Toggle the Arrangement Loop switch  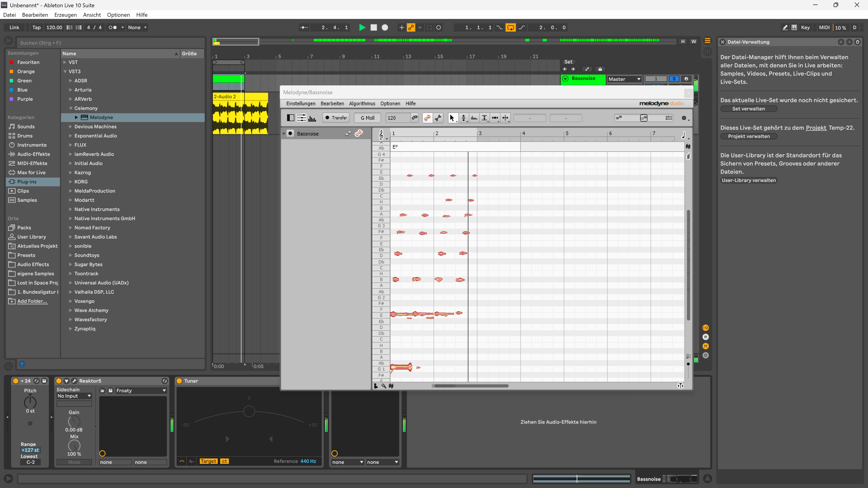tap(510, 28)
